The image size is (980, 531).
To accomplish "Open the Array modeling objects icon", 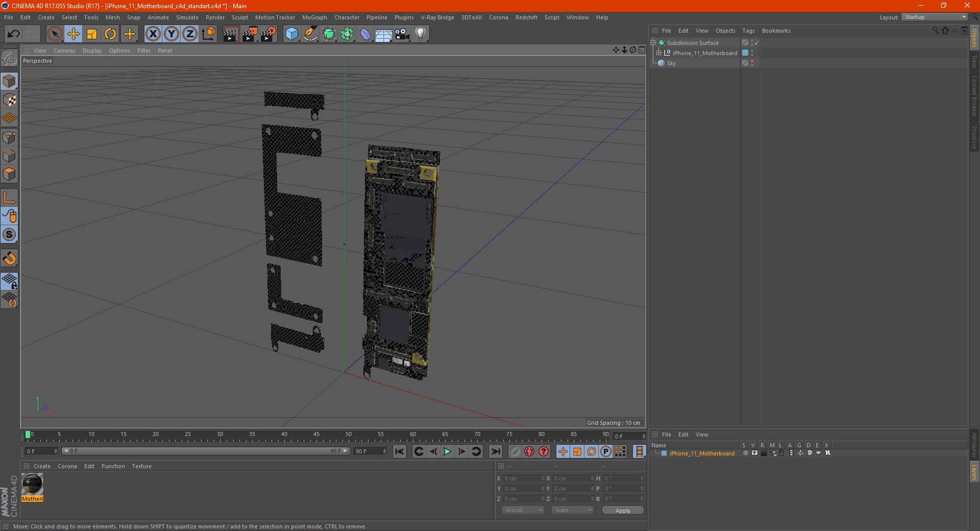I will (347, 34).
